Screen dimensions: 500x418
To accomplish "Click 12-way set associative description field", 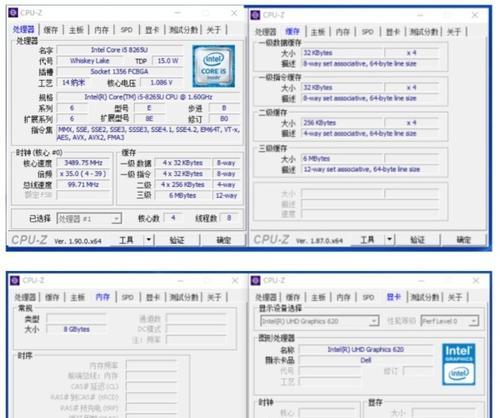I will 370,169.
